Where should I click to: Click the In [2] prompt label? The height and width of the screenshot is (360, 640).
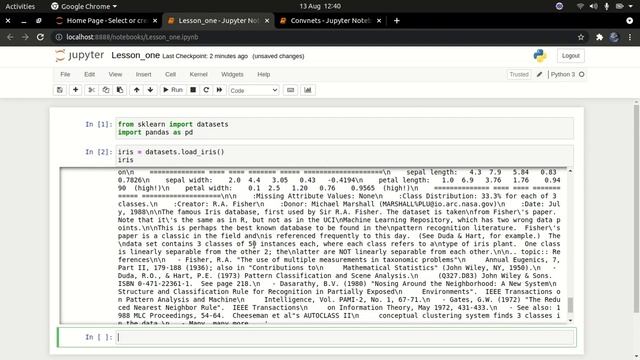[98, 152]
